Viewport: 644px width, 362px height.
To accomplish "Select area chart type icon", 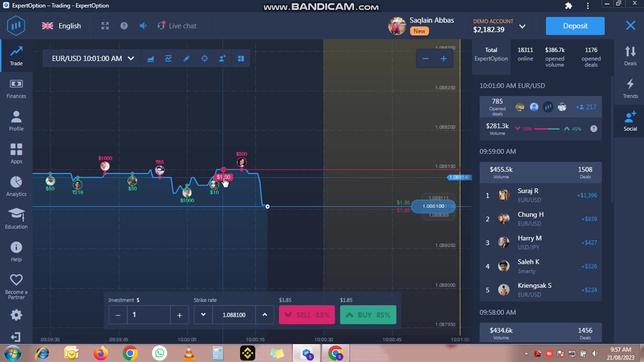I will pyautogui.click(x=150, y=58).
